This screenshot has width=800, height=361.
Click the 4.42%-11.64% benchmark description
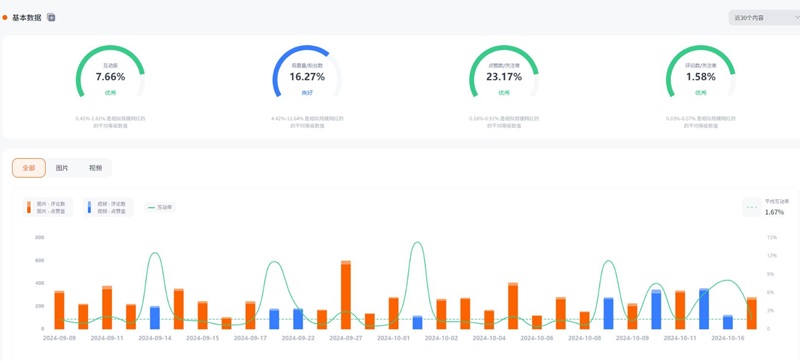coord(307,122)
